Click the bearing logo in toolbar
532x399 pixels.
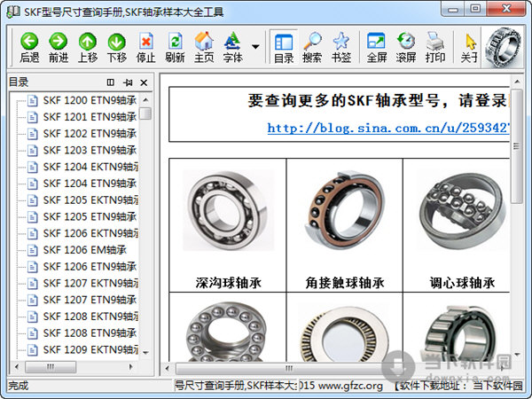pos(503,47)
